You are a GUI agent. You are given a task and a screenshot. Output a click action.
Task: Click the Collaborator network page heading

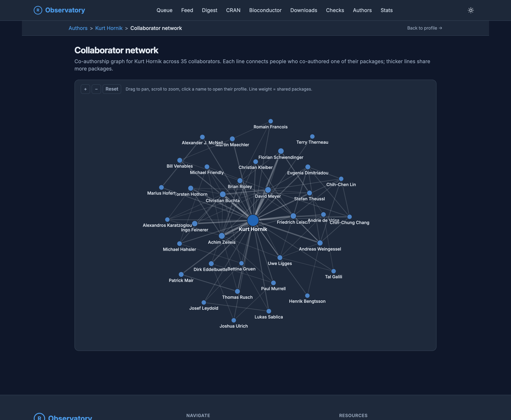point(116,50)
